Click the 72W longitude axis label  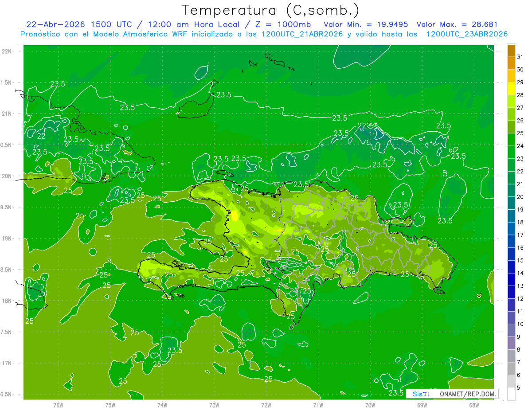pos(266,405)
